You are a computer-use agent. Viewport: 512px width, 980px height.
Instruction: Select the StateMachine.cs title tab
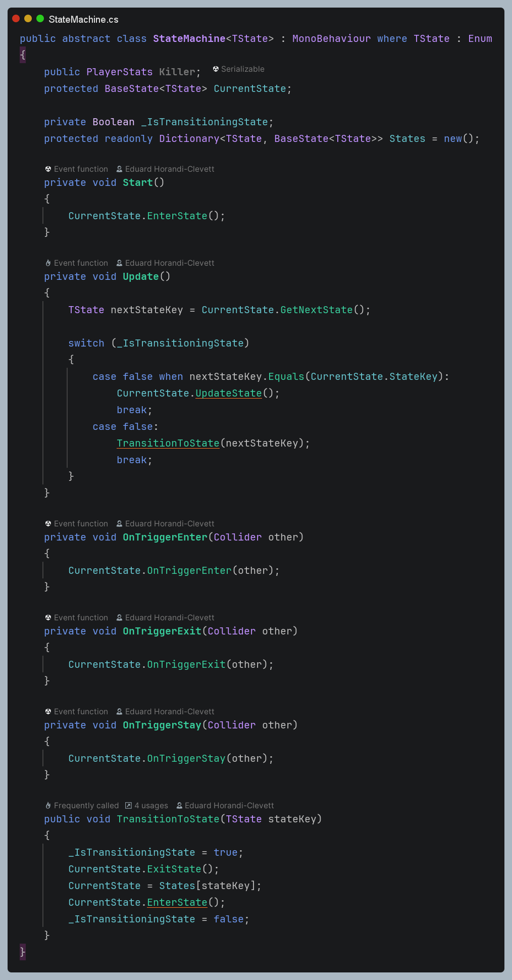tap(83, 20)
